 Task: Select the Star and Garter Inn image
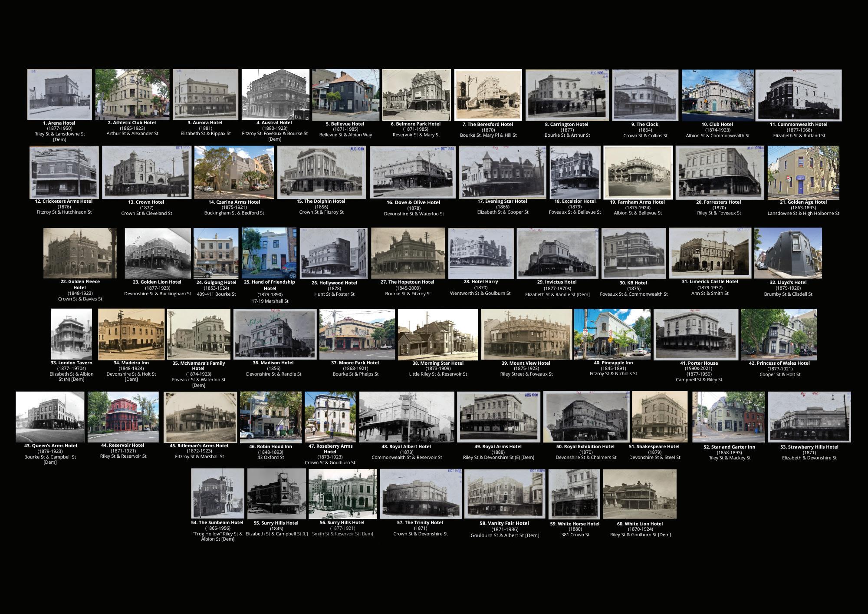pos(728,417)
